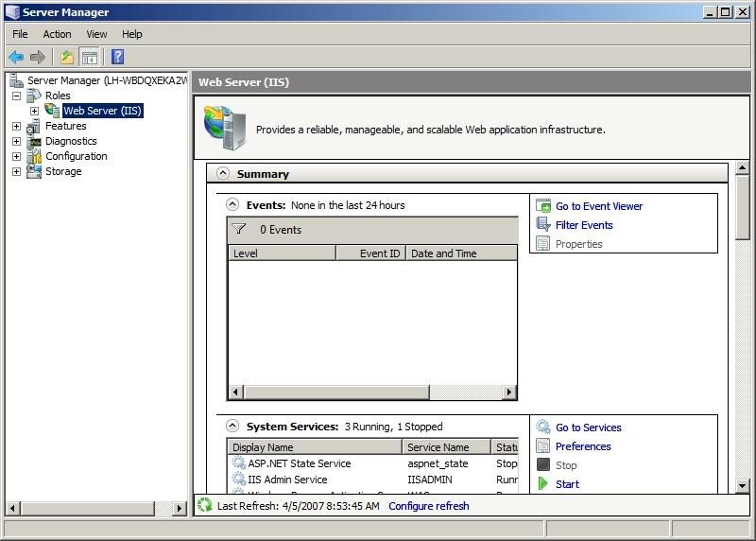The width and height of the screenshot is (756, 541).
Task: Open the Go to Event Viewer link
Action: tap(599, 206)
